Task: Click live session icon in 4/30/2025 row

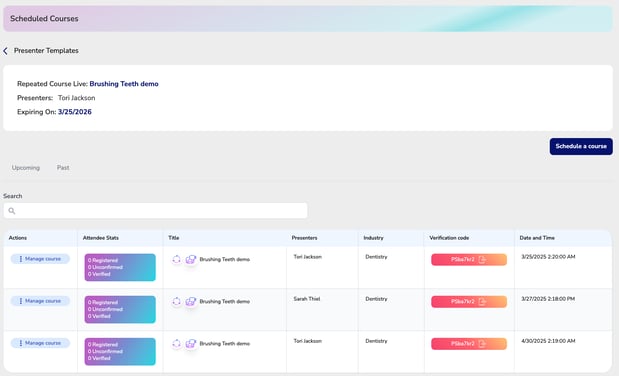Action: tap(191, 344)
